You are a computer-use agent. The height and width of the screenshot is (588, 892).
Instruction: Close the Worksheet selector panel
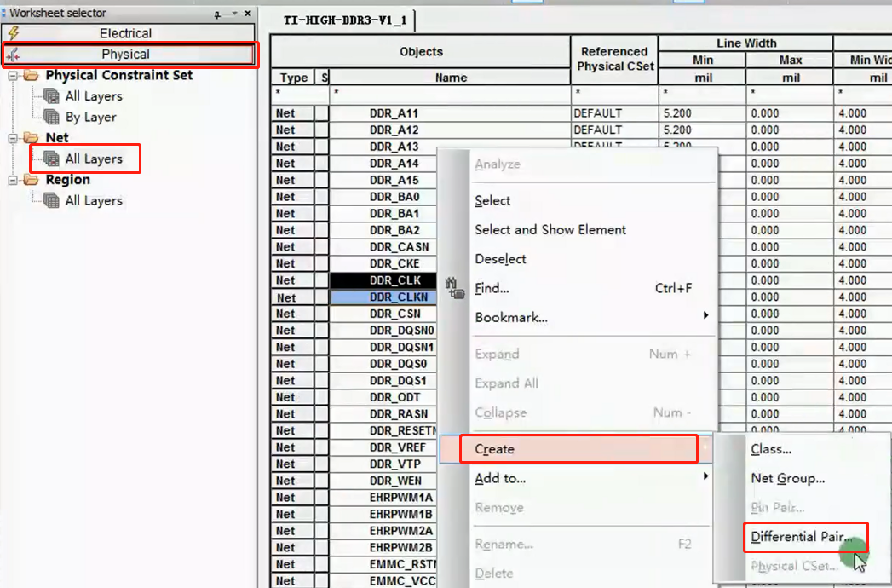pos(247,13)
